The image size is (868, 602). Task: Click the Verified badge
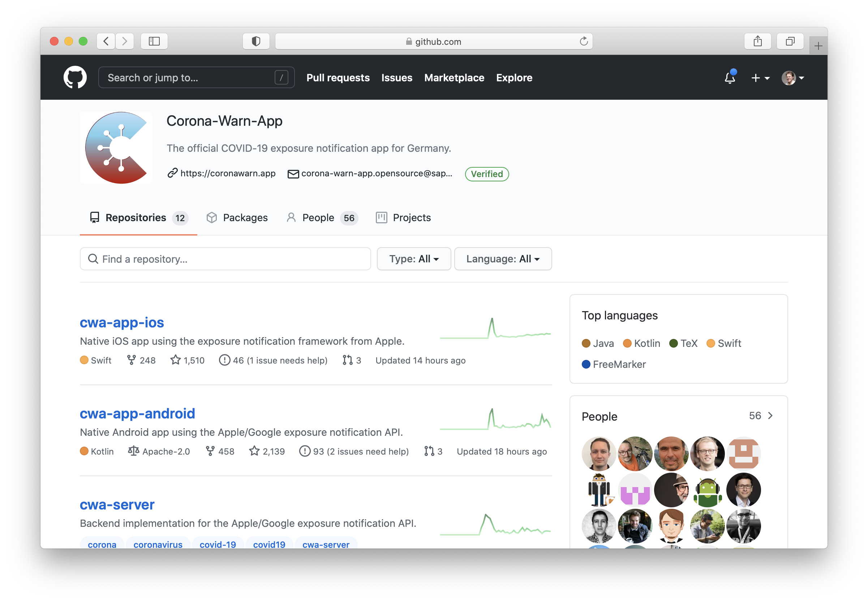tap(487, 174)
